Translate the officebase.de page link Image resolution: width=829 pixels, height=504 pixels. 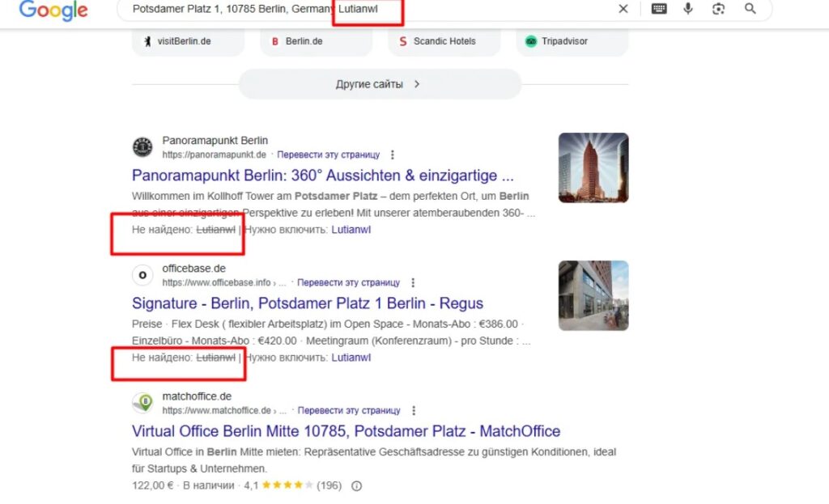point(348,282)
